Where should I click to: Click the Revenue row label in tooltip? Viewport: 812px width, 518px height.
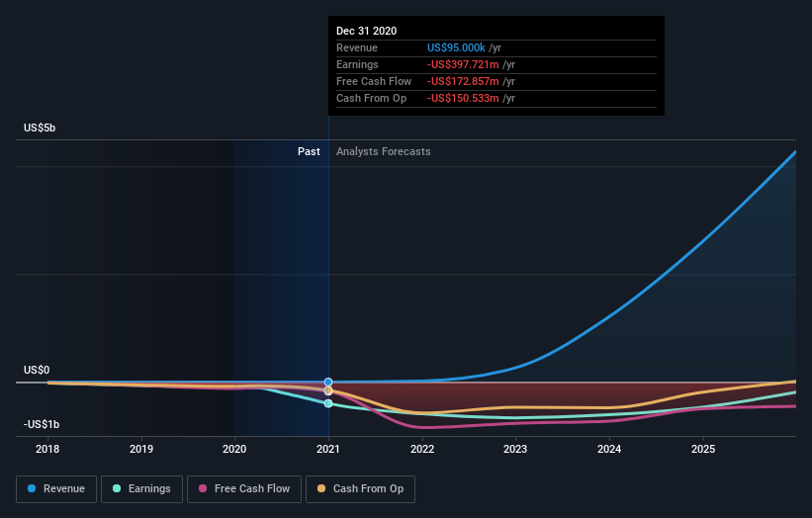[x=357, y=47]
